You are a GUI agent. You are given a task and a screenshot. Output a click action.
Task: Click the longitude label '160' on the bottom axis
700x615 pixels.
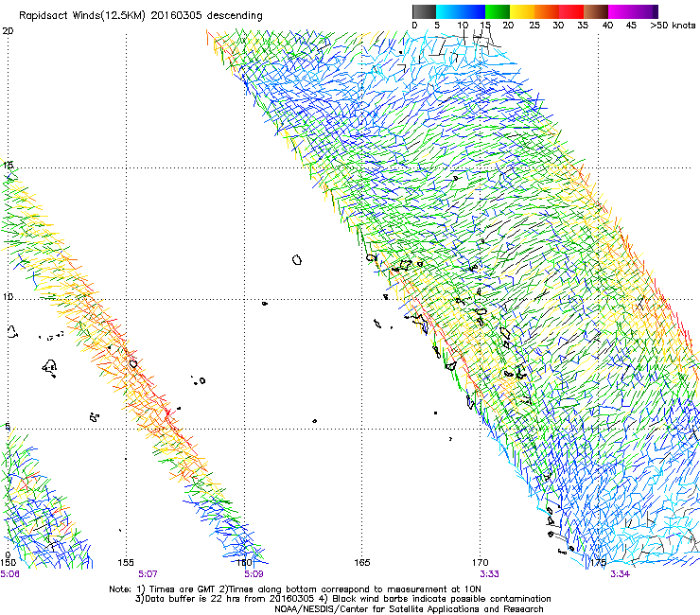coord(244,563)
